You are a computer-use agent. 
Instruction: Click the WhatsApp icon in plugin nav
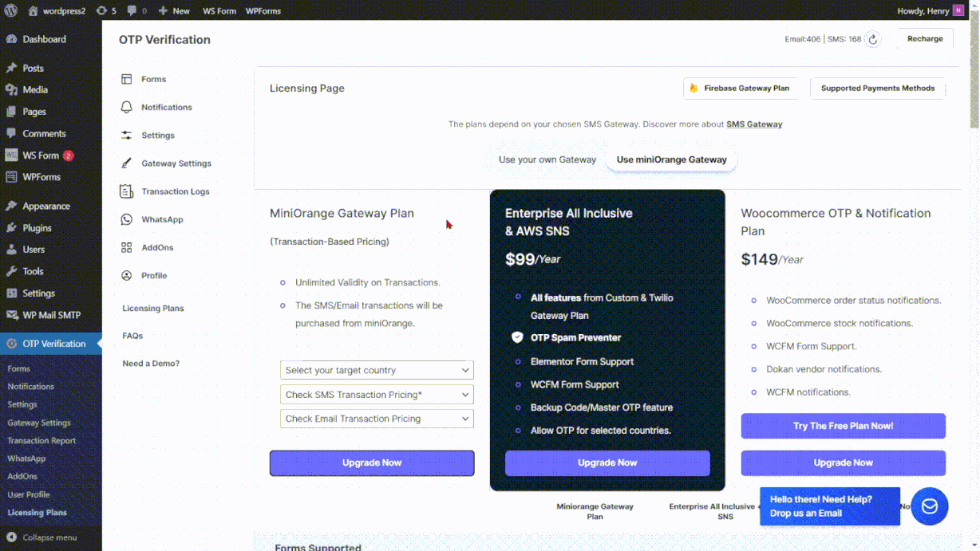coord(126,219)
